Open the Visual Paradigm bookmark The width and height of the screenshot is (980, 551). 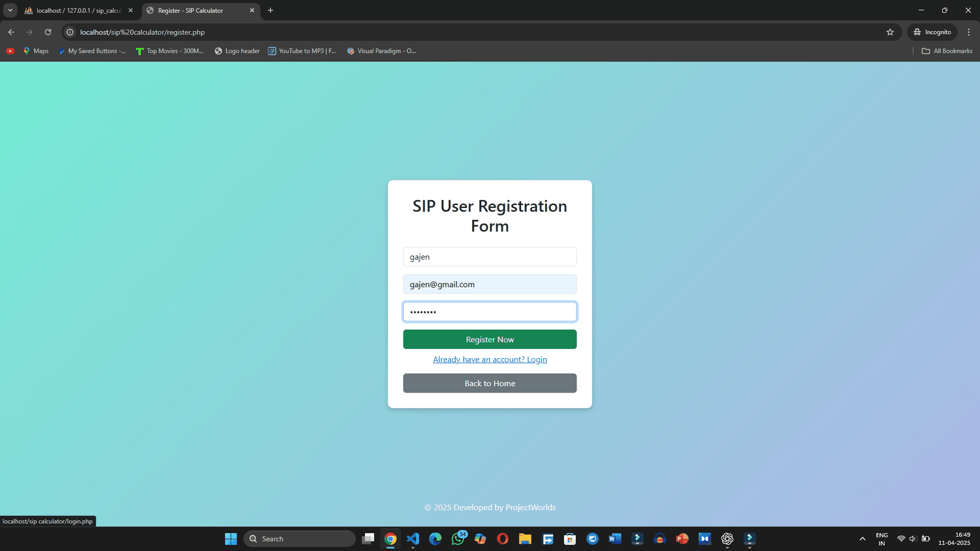click(x=381, y=51)
